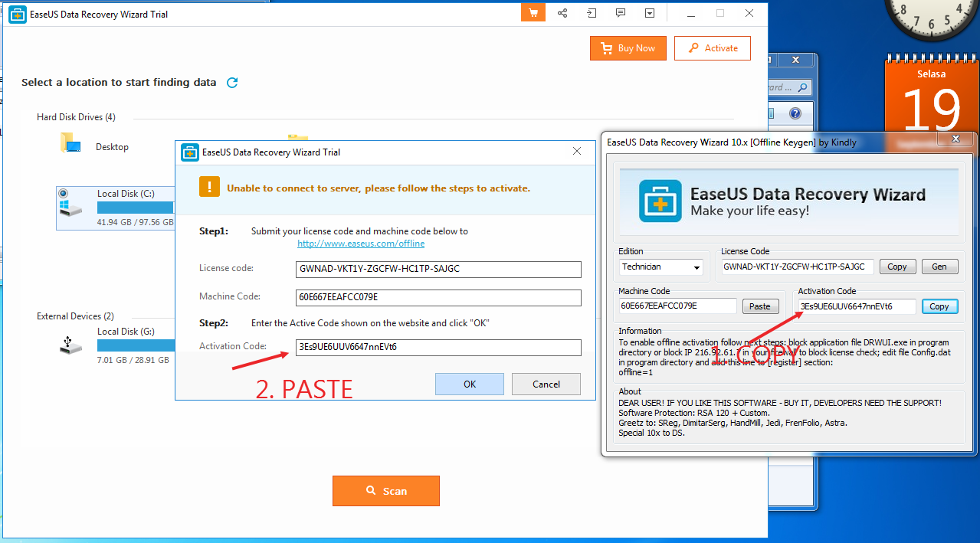Click the Activation Code input field

(x=438, y=347)
